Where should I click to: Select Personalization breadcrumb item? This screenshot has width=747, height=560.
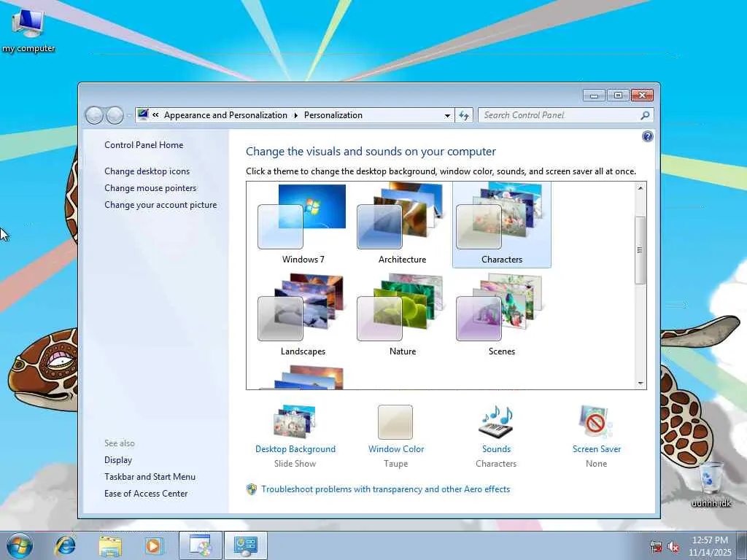333,115
